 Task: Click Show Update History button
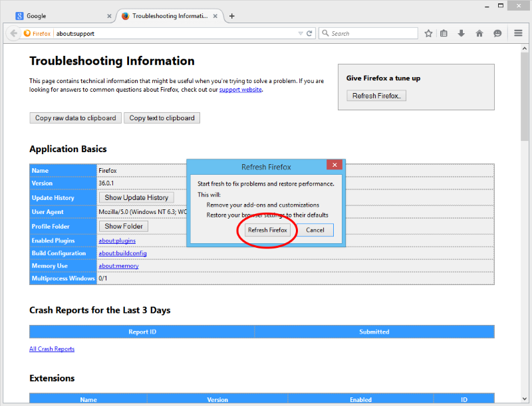tap(136, 197)
